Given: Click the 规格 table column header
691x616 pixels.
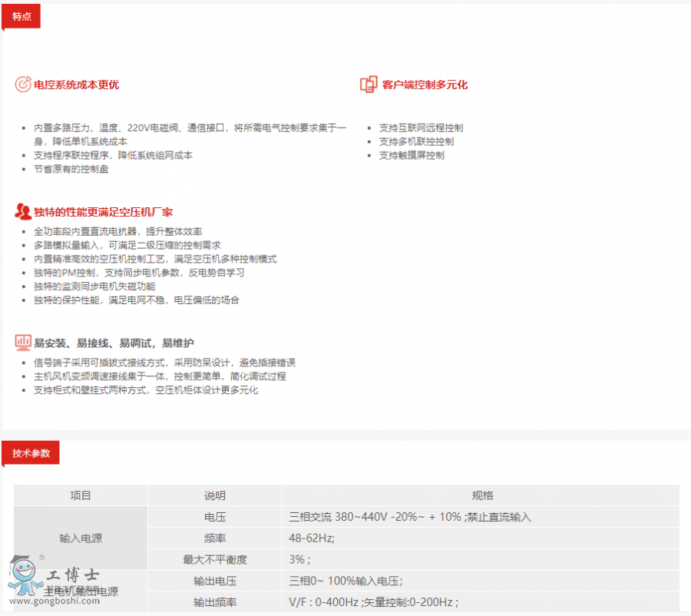Looking at the screenshot, I should pos(482,496).
